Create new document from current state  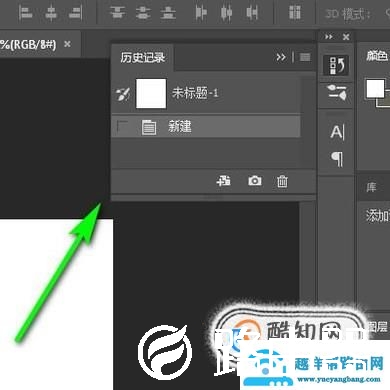pyautogui.click(x=223, y=181)
